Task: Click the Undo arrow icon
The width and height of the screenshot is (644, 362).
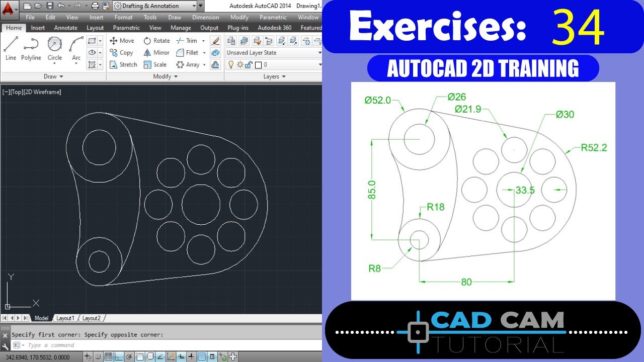Action: (x=61, y=6)
